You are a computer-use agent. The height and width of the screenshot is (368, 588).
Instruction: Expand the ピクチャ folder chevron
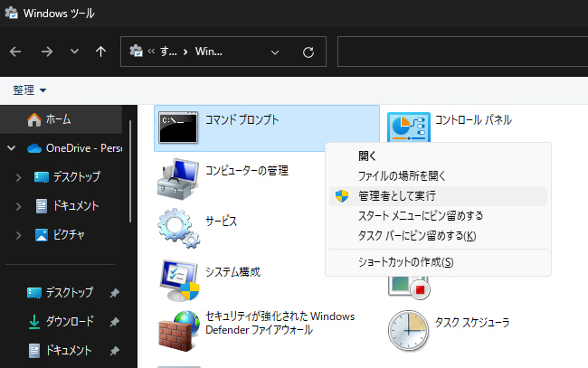coord(19,235)
